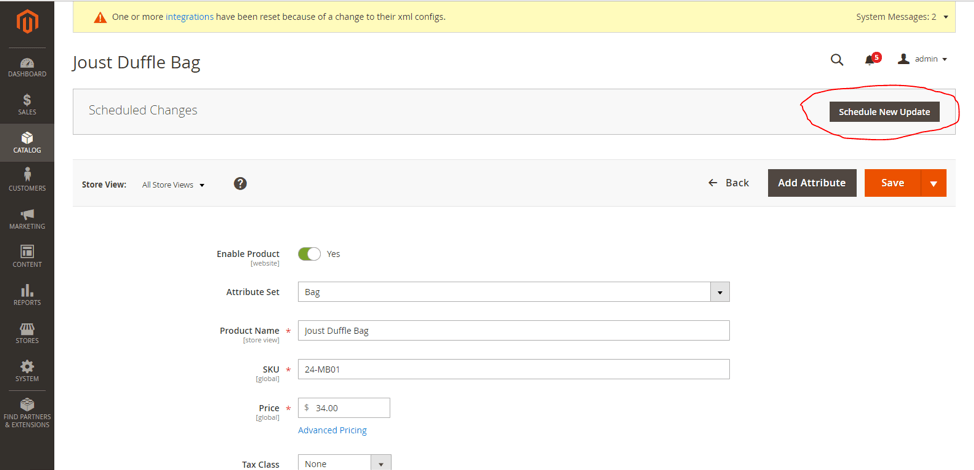Open the admin account menu
974x470 pixels.
[x=922, y=60]
